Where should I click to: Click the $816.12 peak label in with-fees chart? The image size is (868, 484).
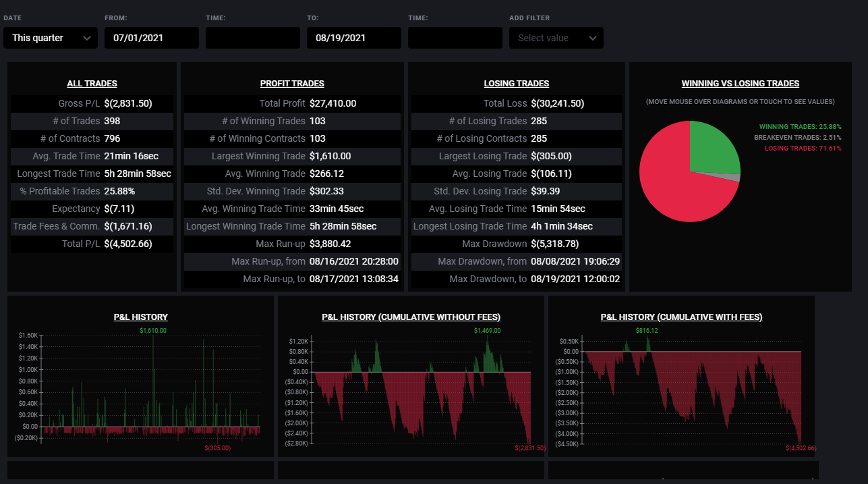[x=647, y=331]
